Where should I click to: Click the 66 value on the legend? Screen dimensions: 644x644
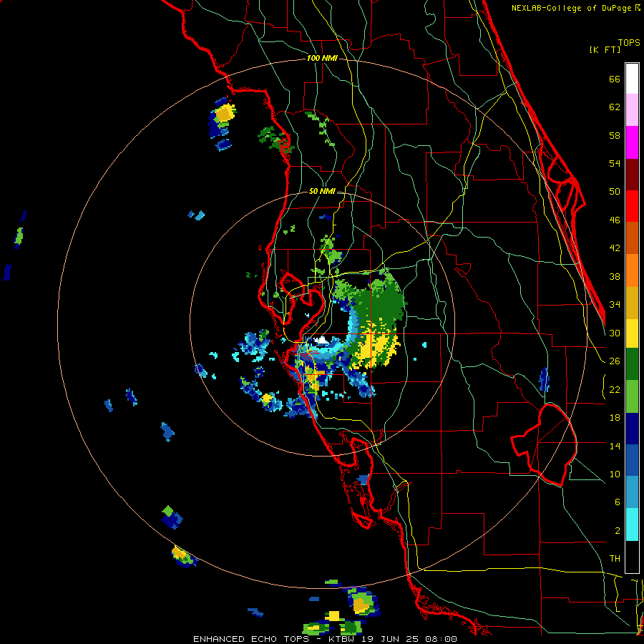615,79
